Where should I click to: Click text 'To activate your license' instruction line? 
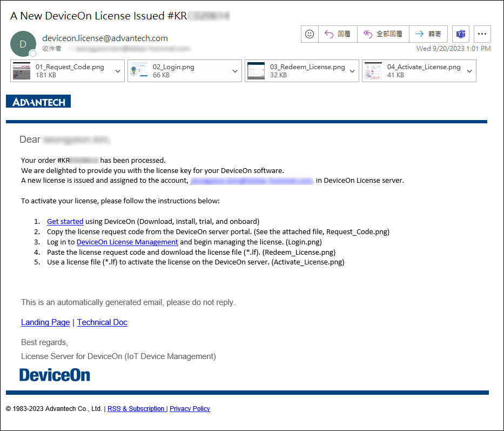[120, 201]
